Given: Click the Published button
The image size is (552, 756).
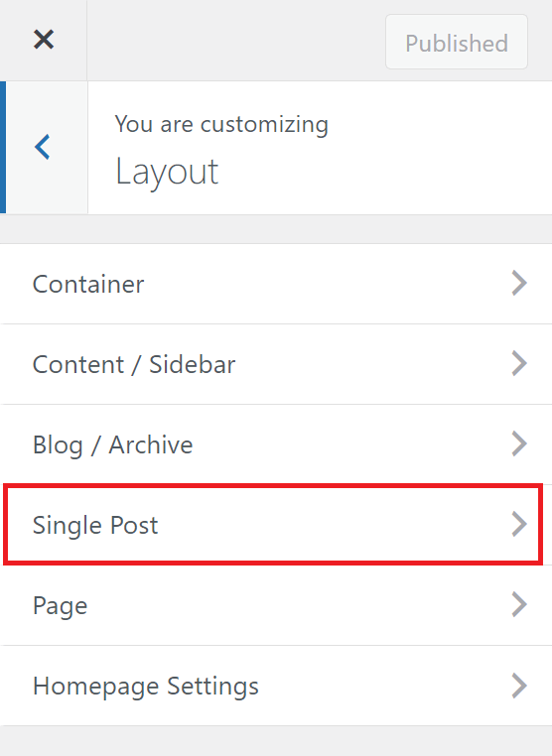Looking at the screenshot, I should pyautogui.click(x=457, y=42).
